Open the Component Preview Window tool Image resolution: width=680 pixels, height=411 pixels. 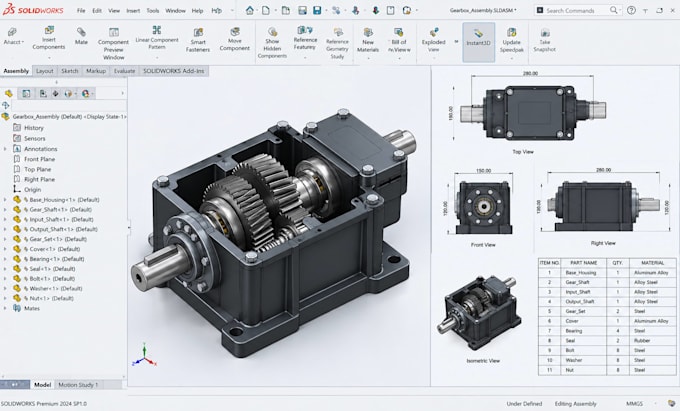click(113, 43)
